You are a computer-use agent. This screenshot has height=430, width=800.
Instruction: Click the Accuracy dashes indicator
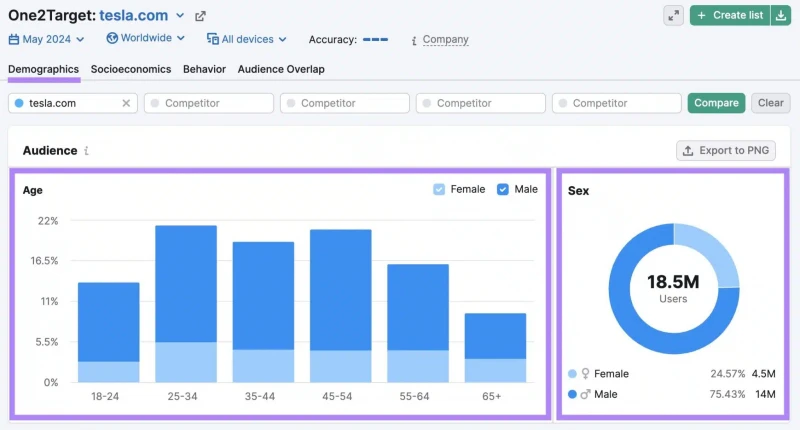pyautogui.click(x=375, y=39)
